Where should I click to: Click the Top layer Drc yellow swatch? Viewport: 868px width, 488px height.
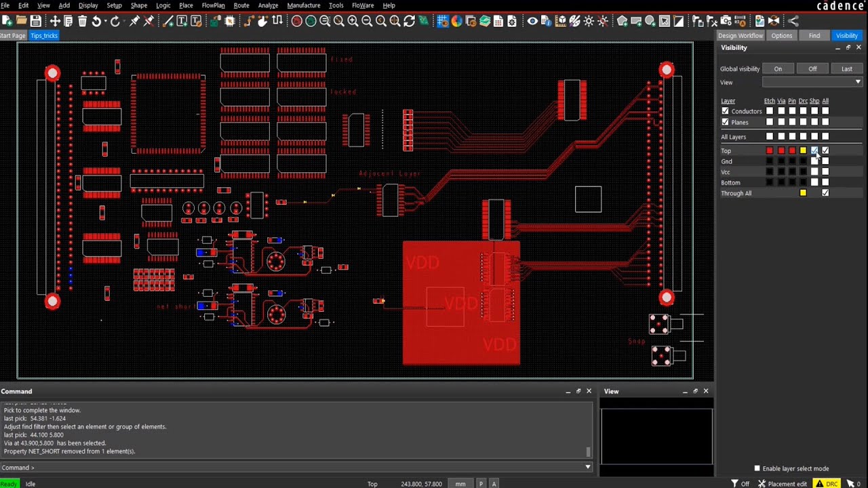click(x=804, y=150)
